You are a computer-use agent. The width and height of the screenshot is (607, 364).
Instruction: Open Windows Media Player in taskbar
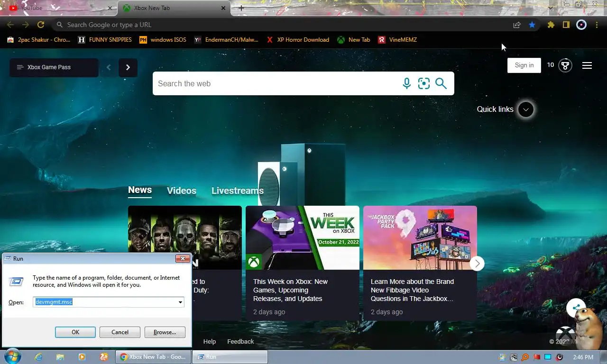pos(82,357)
